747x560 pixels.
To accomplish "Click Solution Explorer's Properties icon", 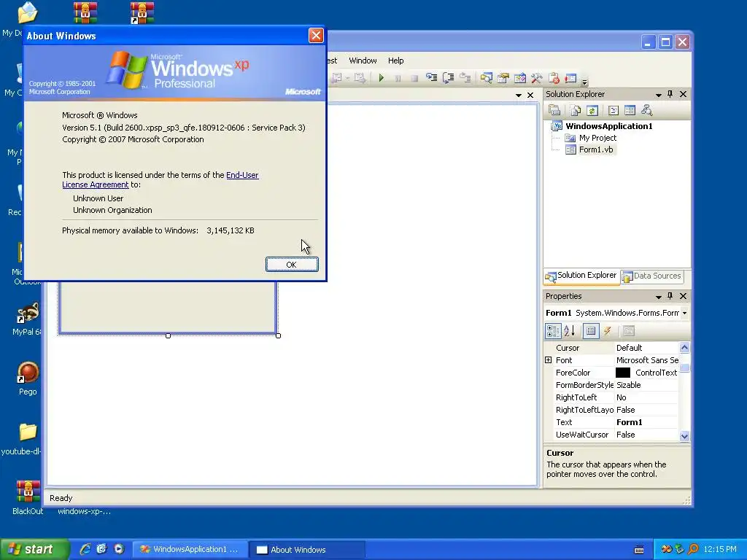I will tap(554, 111).
